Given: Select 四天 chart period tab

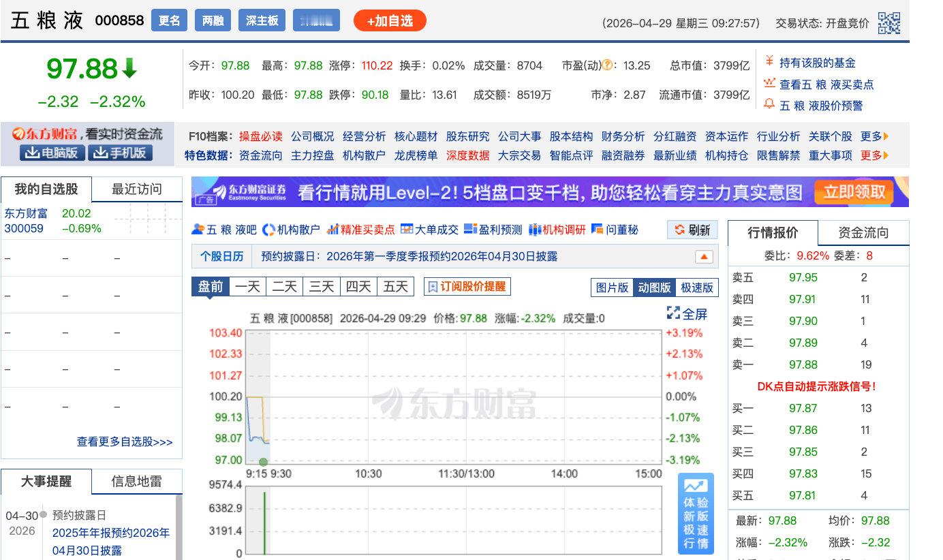Looking at the screenshot, I should (358, 287).
